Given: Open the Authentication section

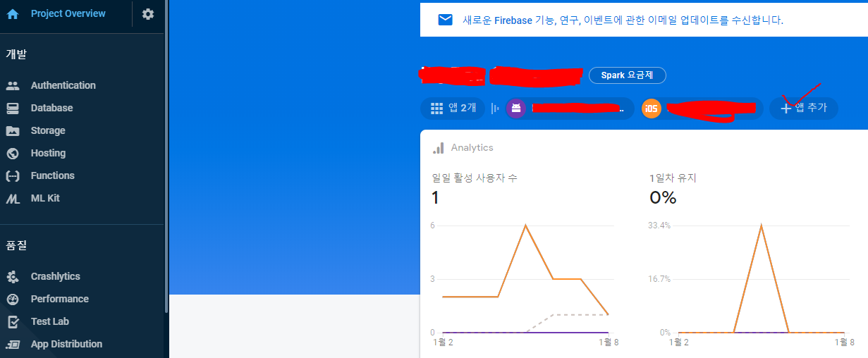Looking at the screenshot, I should point(63,85).
